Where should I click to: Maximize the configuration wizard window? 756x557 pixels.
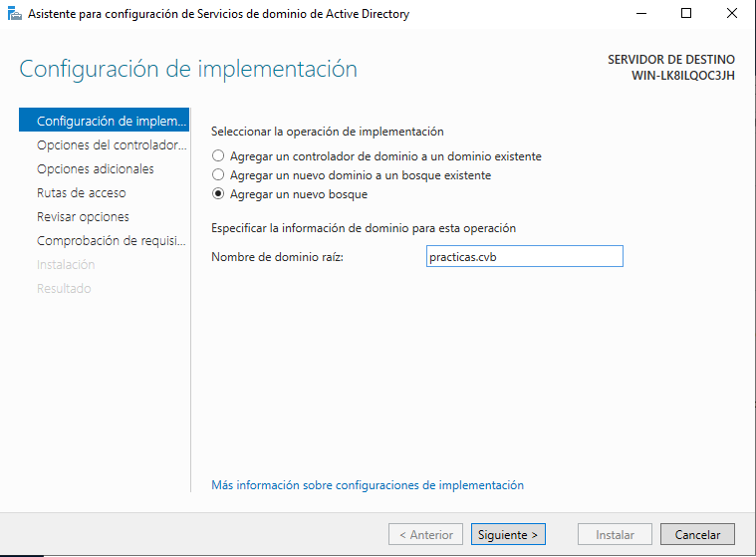click(686, 14)
